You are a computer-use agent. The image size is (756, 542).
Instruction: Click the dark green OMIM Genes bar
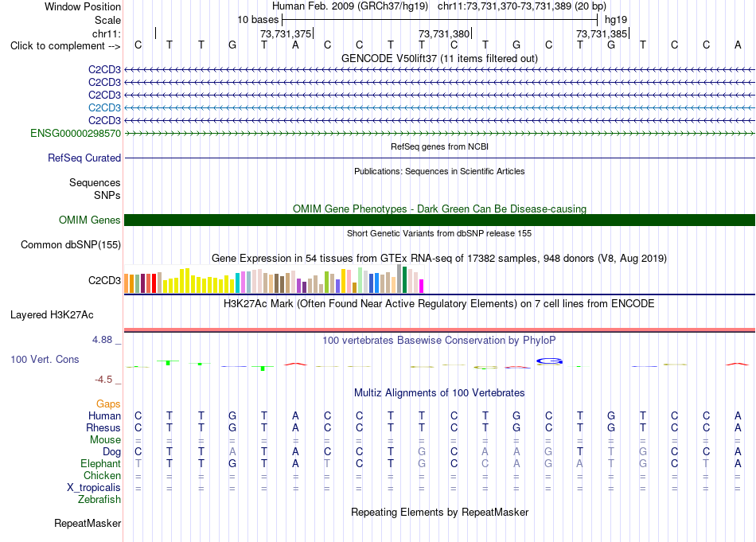click(439, 220)
